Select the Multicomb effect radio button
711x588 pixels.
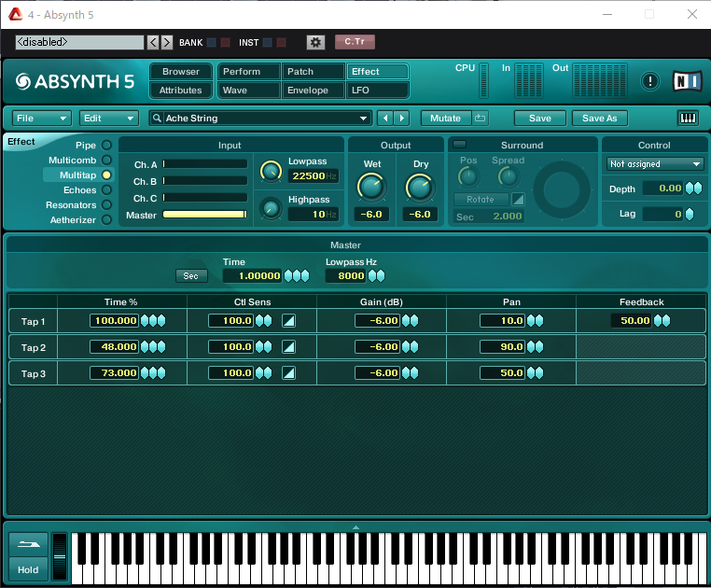coord(106,161)
